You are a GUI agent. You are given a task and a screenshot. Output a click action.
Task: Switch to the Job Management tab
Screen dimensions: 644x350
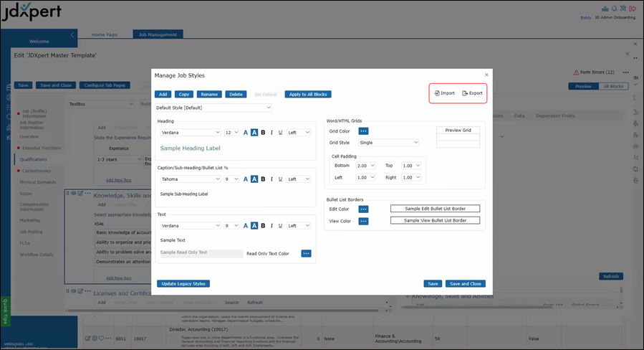pyautogui.click(x=158, y=34)
